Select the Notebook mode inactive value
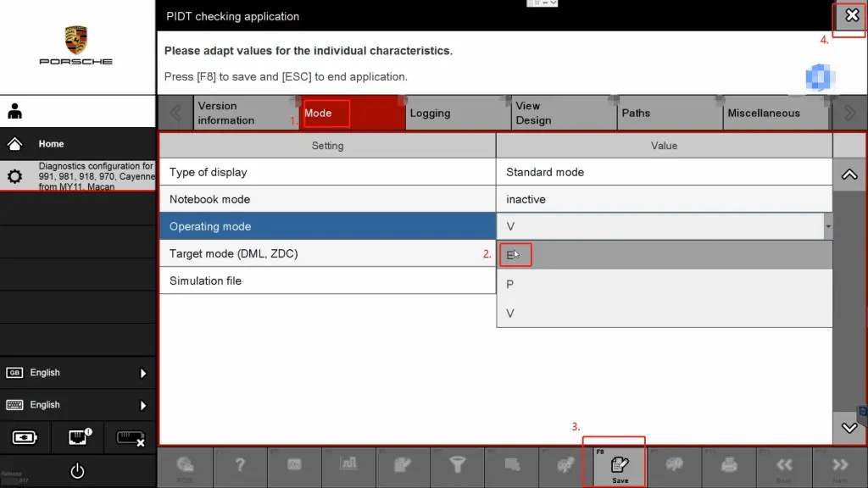 tap(664, 199)
